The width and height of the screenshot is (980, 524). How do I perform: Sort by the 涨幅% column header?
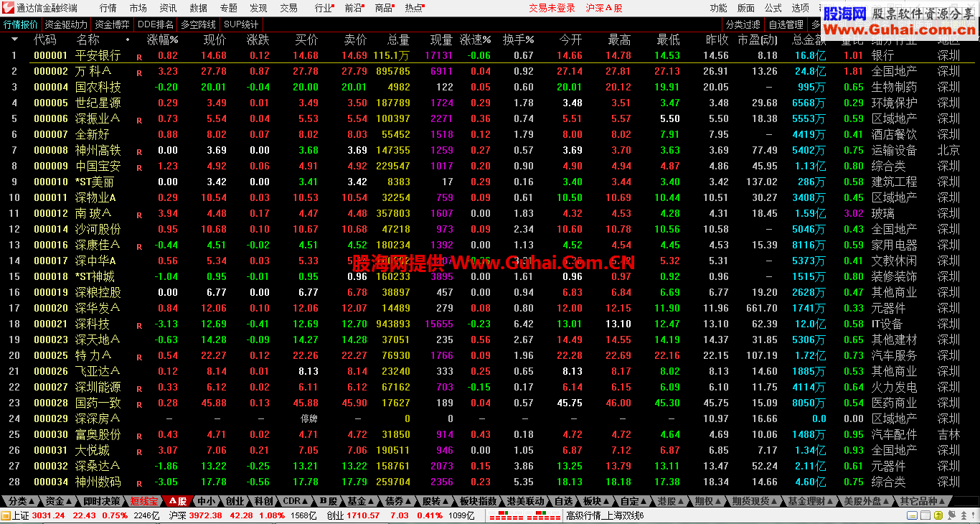(x=163, y=39)
